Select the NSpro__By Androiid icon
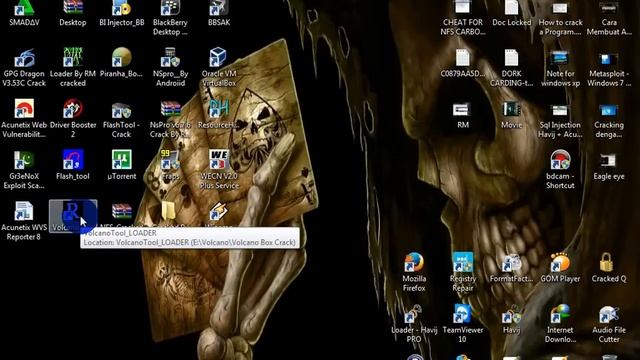The image size is (640, 360). pyautogui.click(x=170, y=58)
